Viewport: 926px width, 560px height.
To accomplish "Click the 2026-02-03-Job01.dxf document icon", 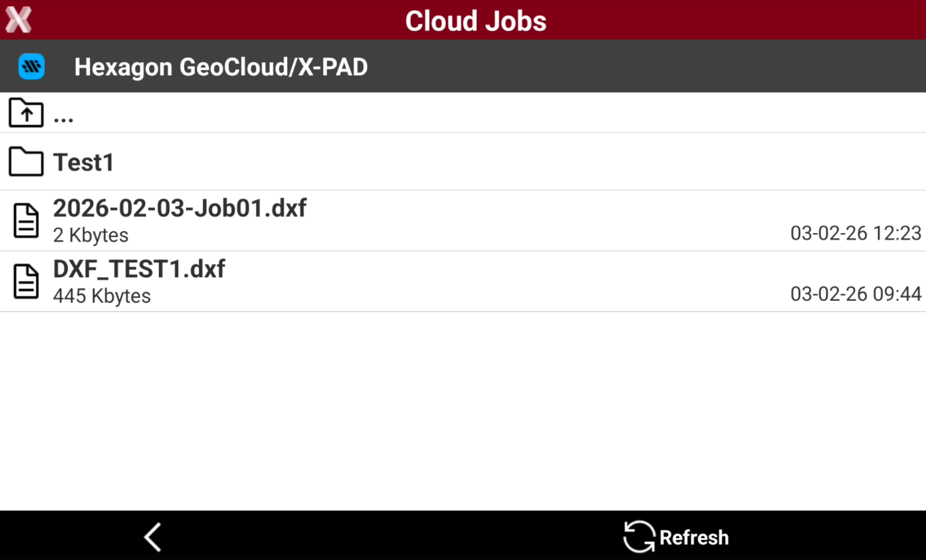I will tap(26, 220).
